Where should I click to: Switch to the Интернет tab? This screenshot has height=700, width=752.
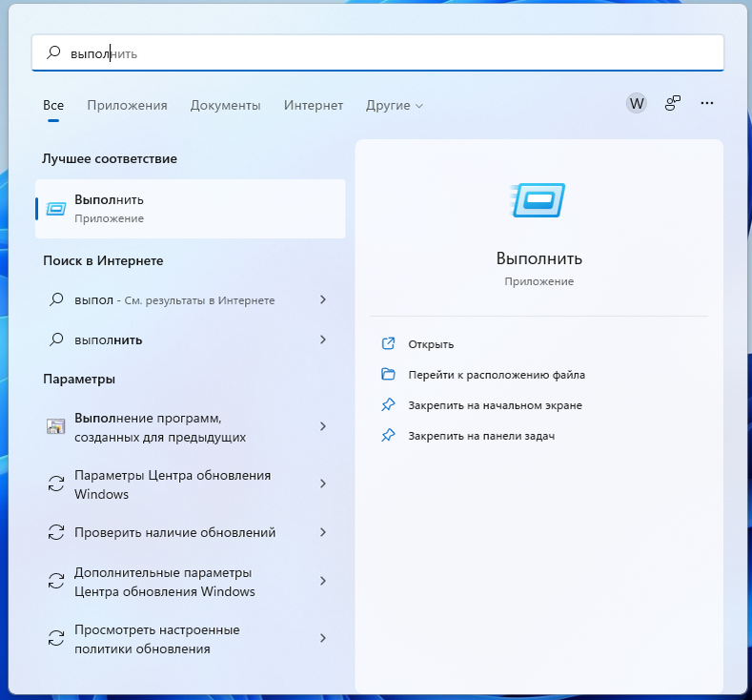tap(314, 105)
